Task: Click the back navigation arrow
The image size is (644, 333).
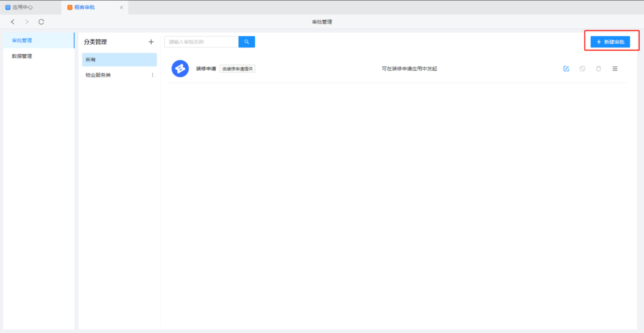Action: pos(13,22)
